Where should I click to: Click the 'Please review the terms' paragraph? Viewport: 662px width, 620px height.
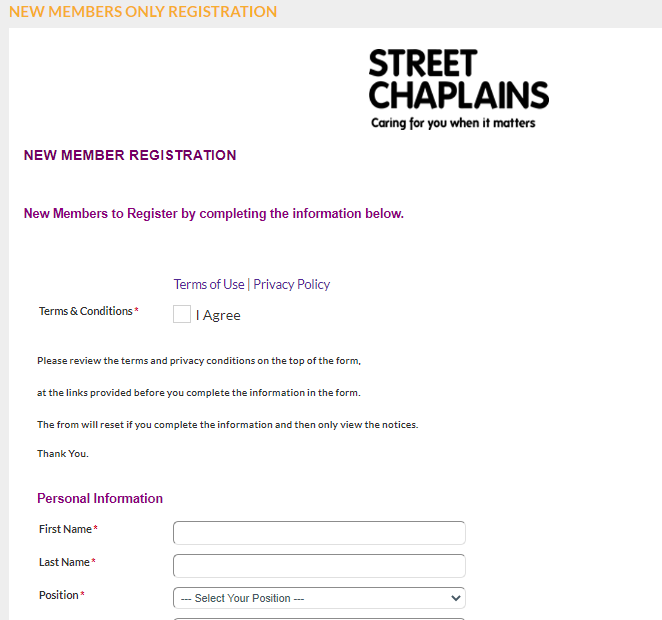pyautogui.click(x=199, y=361)
